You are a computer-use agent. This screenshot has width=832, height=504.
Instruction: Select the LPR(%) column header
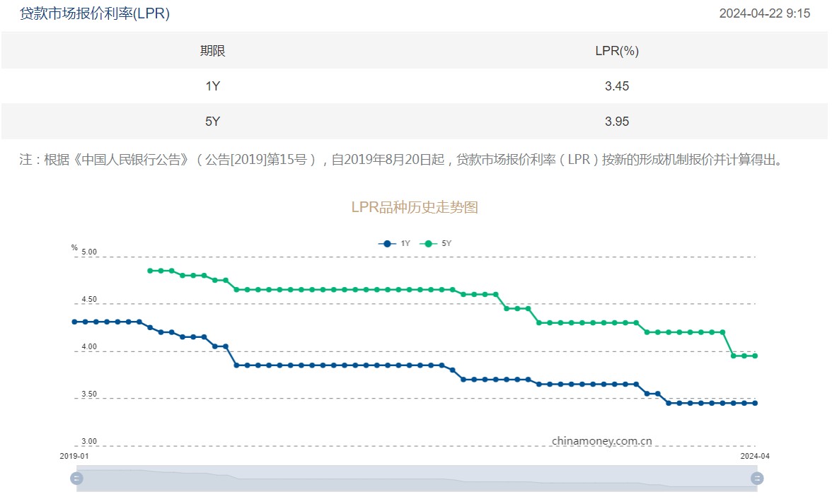tap(616, 51)
